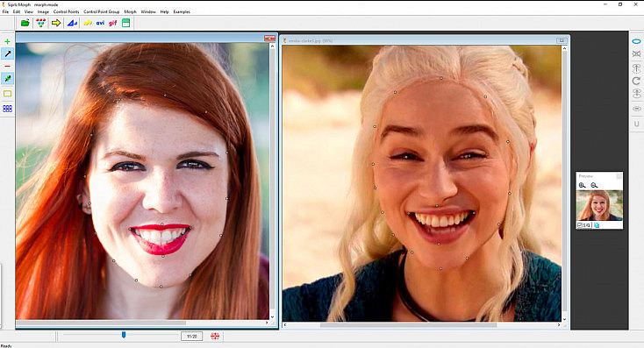Toggle the checkbox under the preview thumbnail
This screenshot has width=644, height=348.
click(580, 225)
